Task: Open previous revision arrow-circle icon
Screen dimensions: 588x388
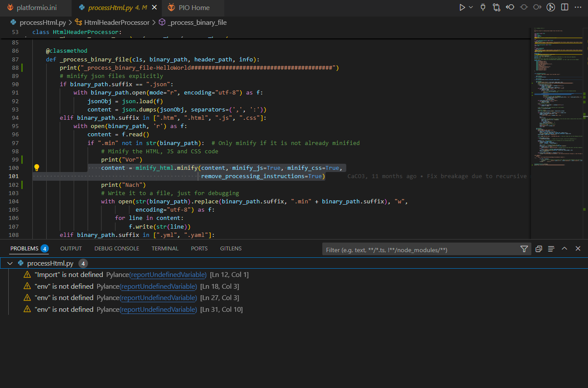Action: [x=510, y=7]
